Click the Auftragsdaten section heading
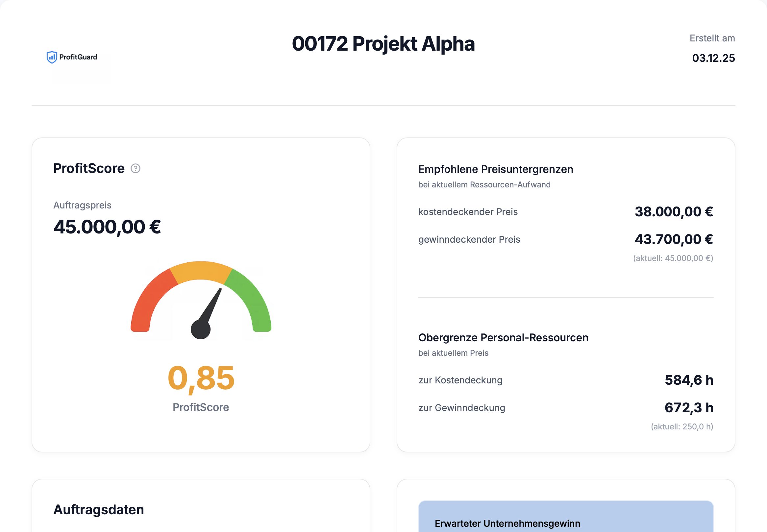The image size is (767, 532). (x=99, y=510)
